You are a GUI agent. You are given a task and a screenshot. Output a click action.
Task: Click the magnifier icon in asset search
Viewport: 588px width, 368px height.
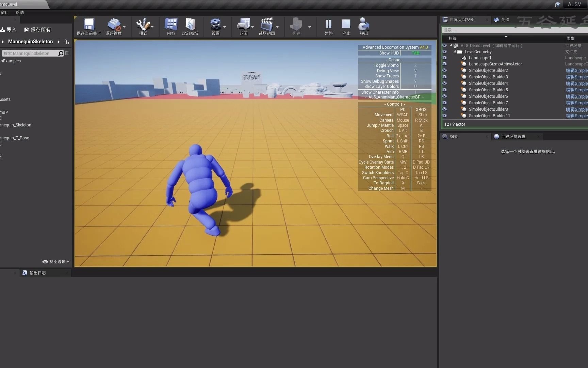61,53
